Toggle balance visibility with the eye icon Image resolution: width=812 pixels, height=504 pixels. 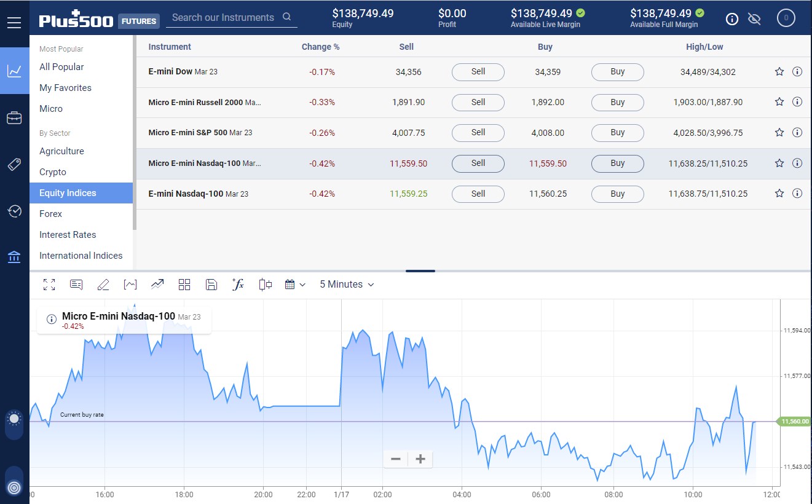pos(754,19)
